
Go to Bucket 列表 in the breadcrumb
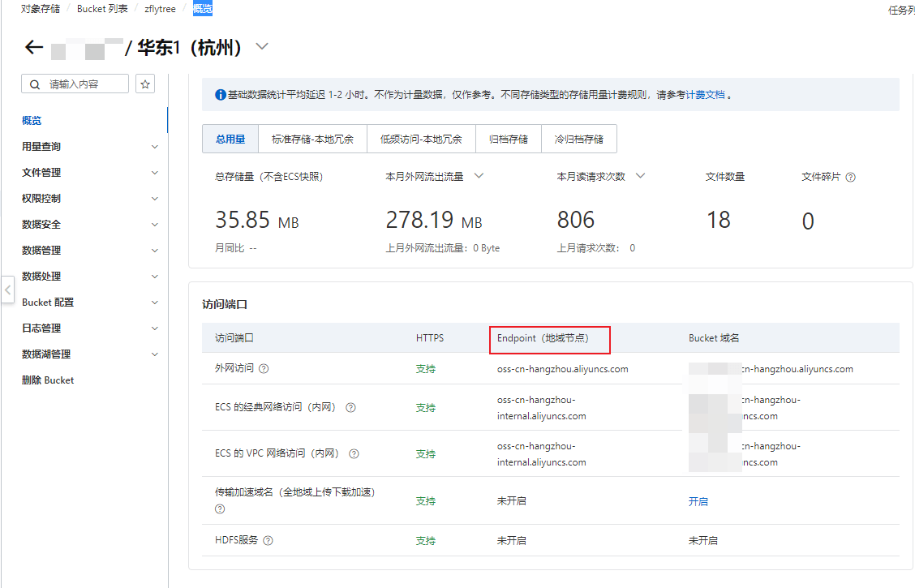coord(102,9)
